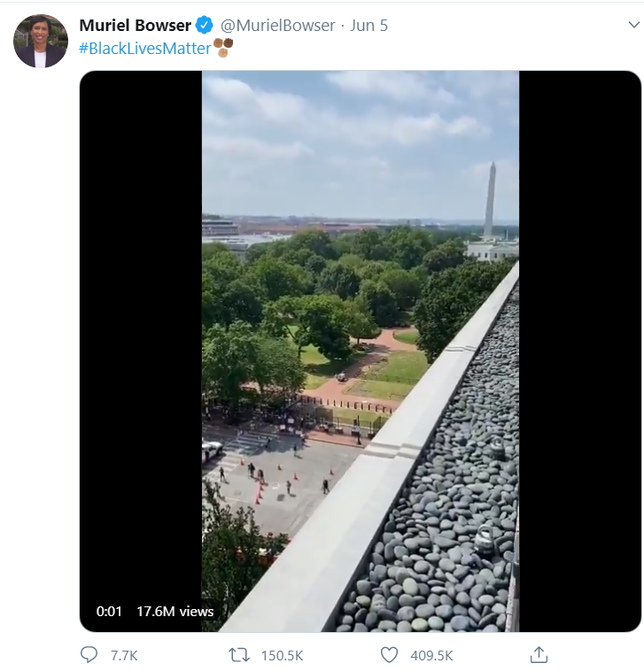Click the blue verified badge

pyautogui.click(x=205, y=25)
